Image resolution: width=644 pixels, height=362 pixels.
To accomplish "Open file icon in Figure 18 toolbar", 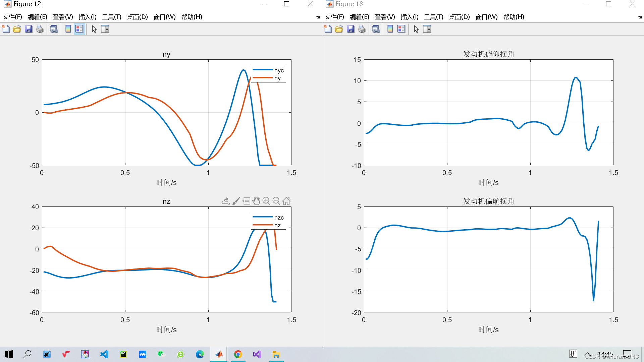I will (339, 29).
